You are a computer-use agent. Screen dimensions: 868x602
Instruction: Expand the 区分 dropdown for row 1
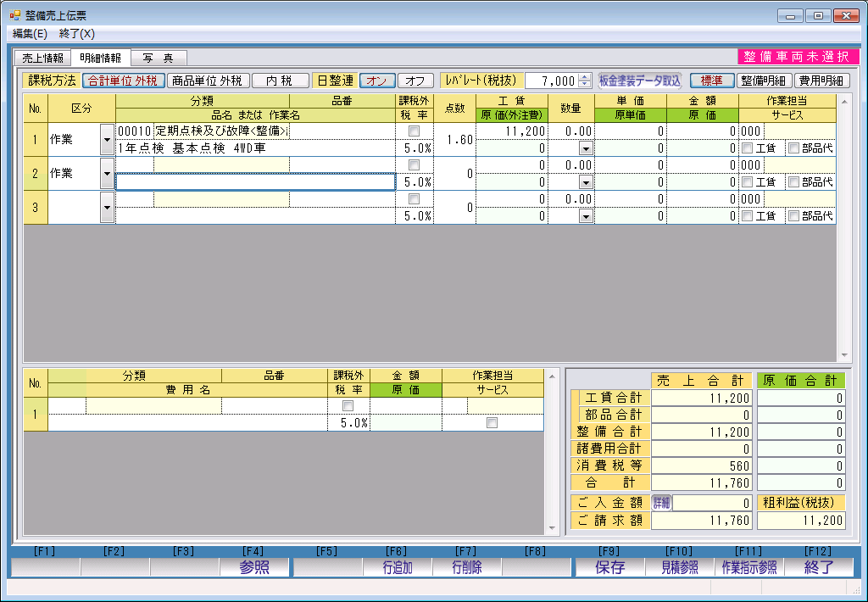[x=107, y=140]
